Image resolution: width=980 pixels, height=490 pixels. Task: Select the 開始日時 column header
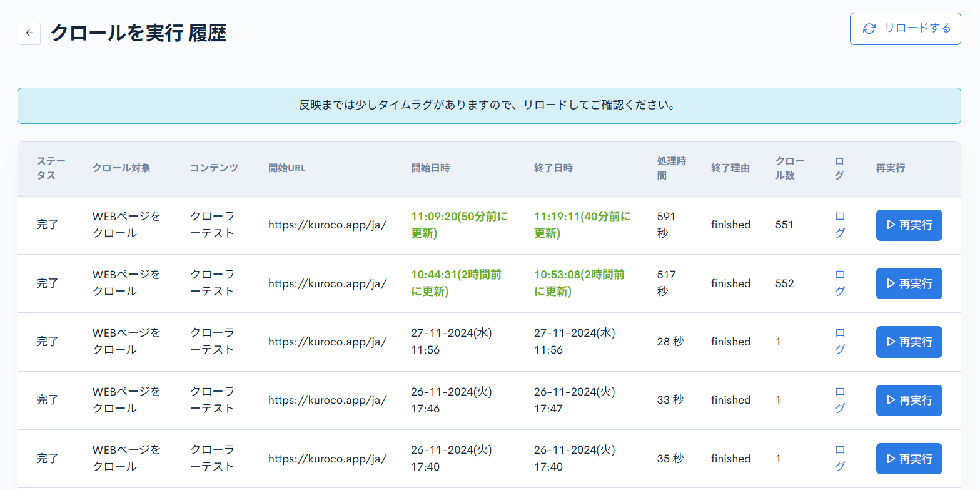click(x=430, y=168)
